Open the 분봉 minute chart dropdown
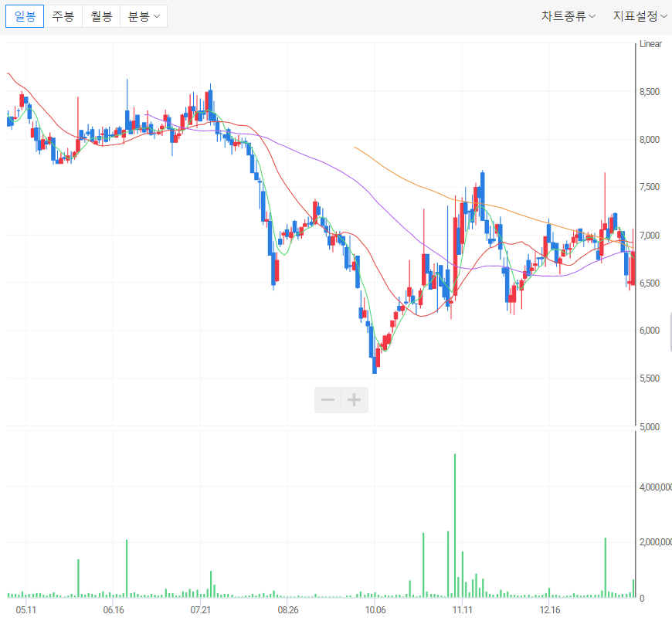The width and height of the screenshot is (672, 621). pyautogui.click(x=144, y=16)
